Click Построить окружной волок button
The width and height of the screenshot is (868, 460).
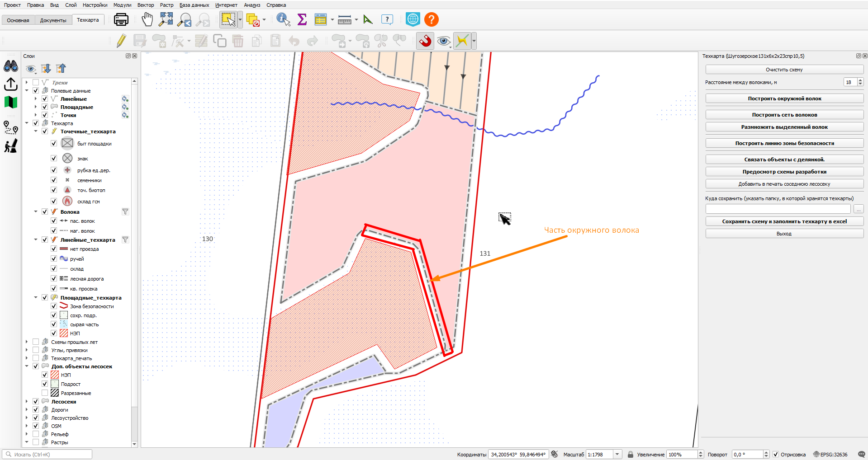tap(784, 99)
